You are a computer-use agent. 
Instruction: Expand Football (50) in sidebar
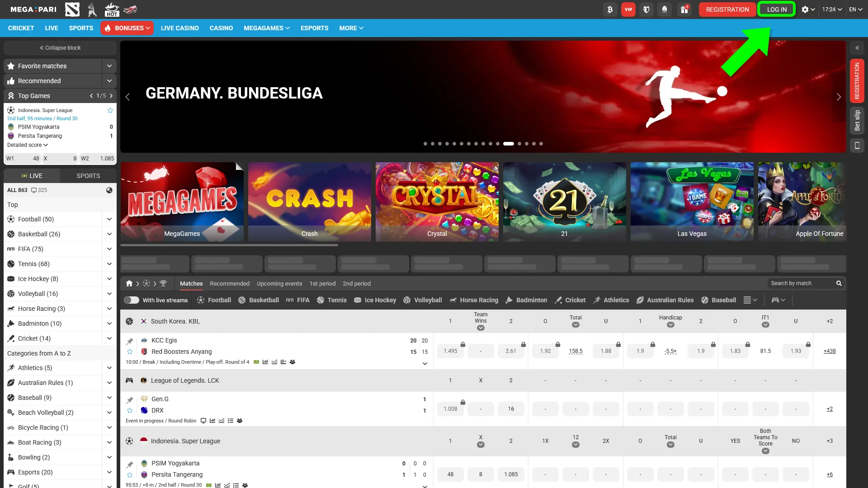click(109, 219)
